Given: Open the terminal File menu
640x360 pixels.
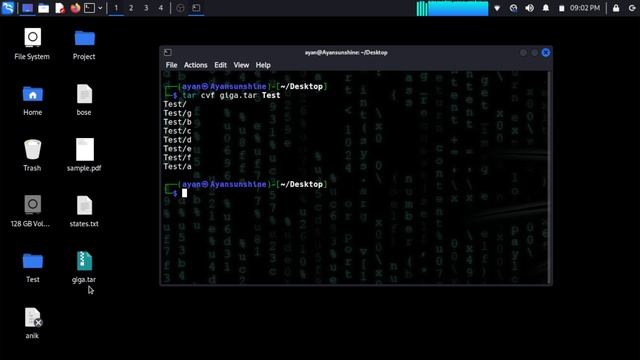Looking at the screenshot, I should (171, 65).
